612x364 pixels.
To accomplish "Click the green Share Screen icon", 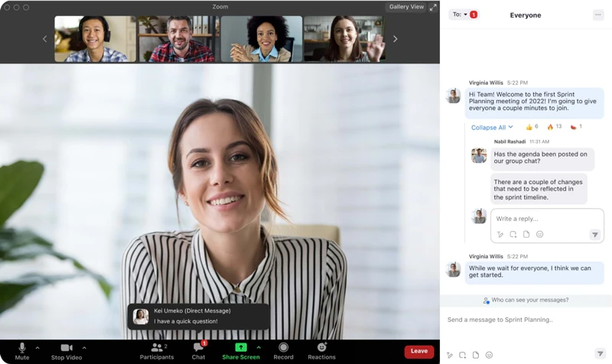I will 240,347.
